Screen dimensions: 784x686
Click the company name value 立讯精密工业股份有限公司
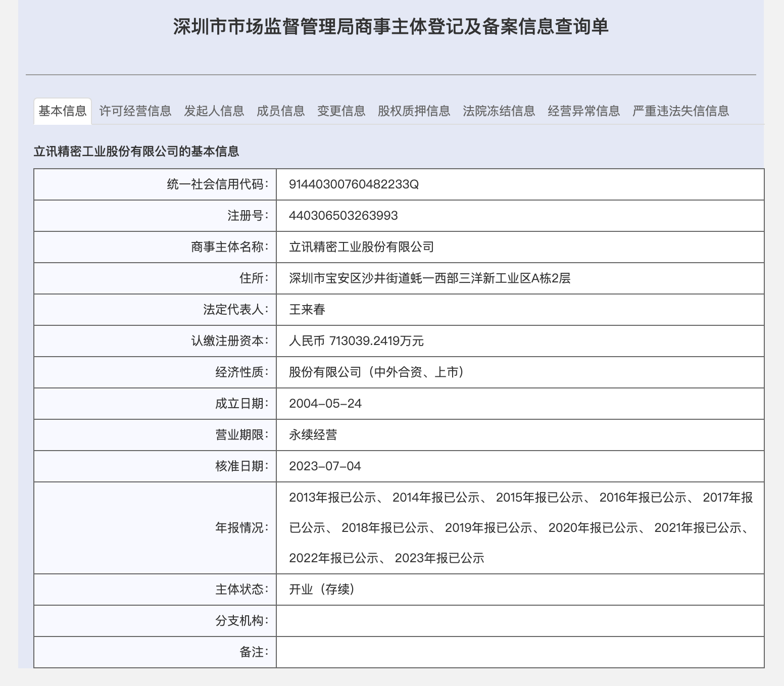(x=362, y=247)
